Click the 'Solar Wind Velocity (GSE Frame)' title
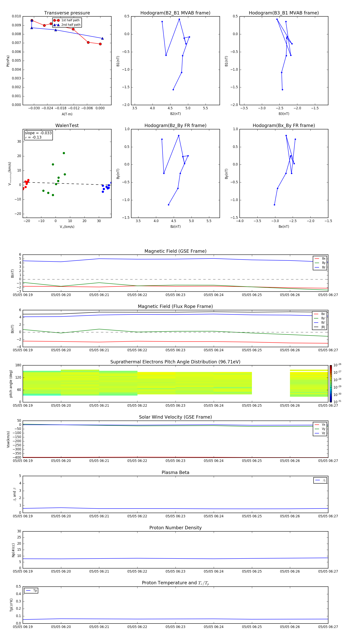 (x=175, y=417)
